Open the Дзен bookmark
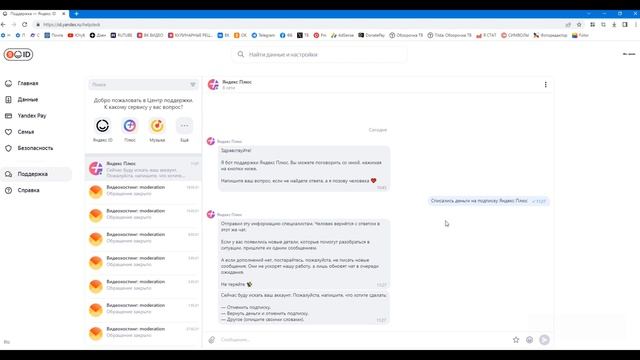640x360 pixels. 98,36
